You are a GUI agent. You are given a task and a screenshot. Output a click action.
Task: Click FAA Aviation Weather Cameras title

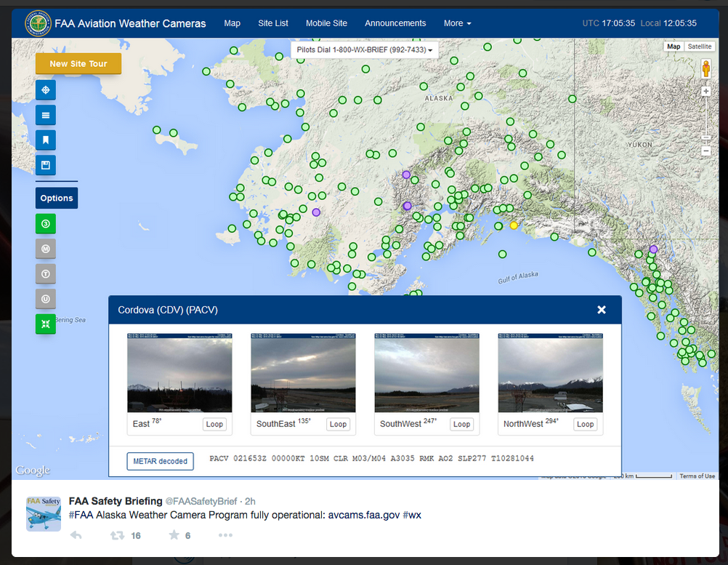point(130,23)
